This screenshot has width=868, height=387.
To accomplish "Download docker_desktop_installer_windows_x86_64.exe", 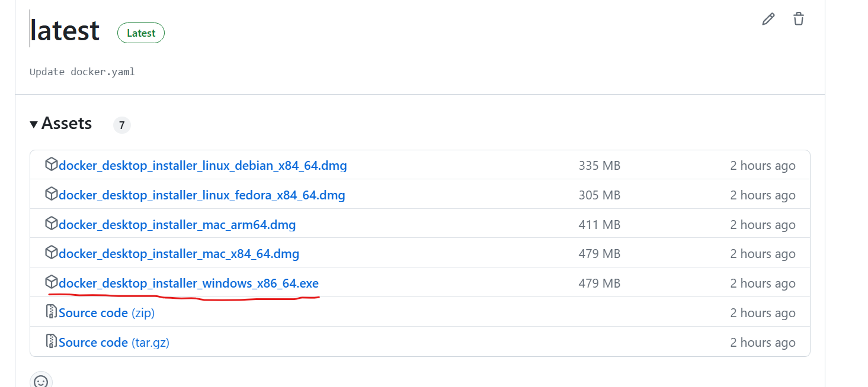I will [189, 283].
